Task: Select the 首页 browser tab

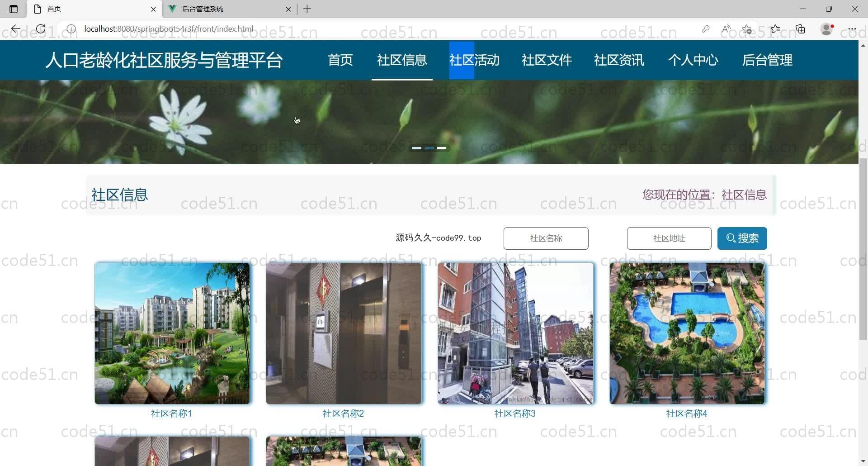Action: (95, 9)
